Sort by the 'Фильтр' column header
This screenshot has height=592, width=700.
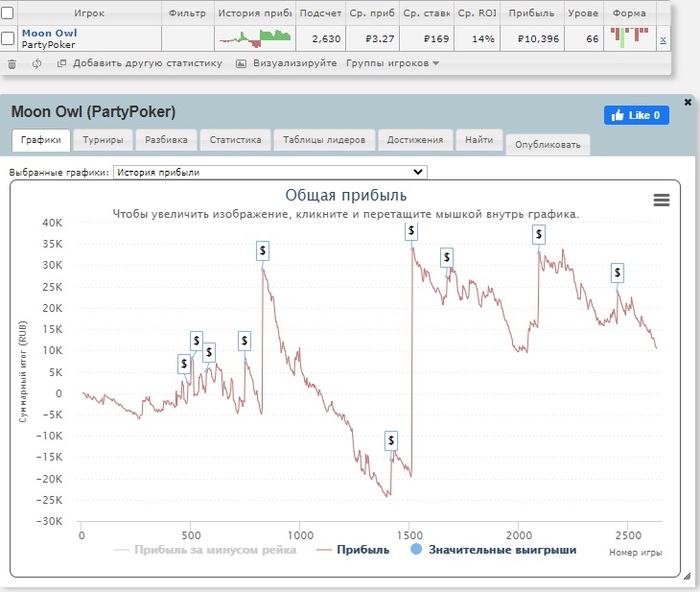(188, 13)
